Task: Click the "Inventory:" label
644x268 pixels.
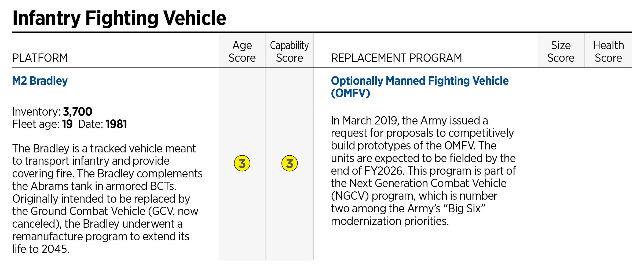Action: coord(36,112)
